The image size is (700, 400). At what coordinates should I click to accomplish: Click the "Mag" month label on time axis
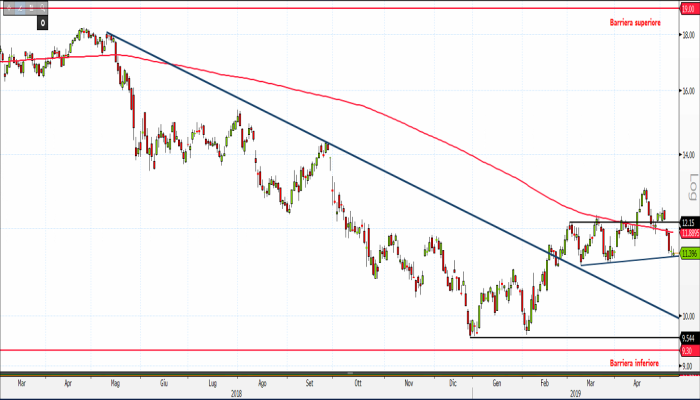(x=115, y=382)
